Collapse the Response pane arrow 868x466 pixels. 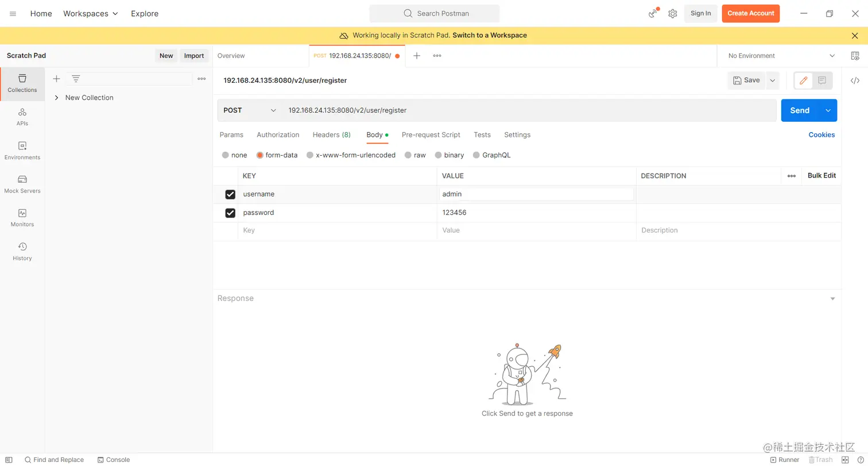[832, 299]
